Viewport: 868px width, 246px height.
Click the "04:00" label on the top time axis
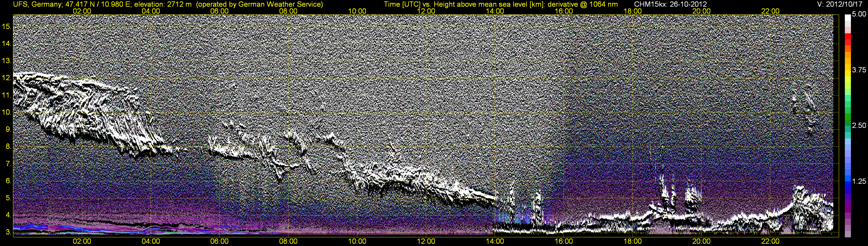pyautogui.click(x=151, y=11)
